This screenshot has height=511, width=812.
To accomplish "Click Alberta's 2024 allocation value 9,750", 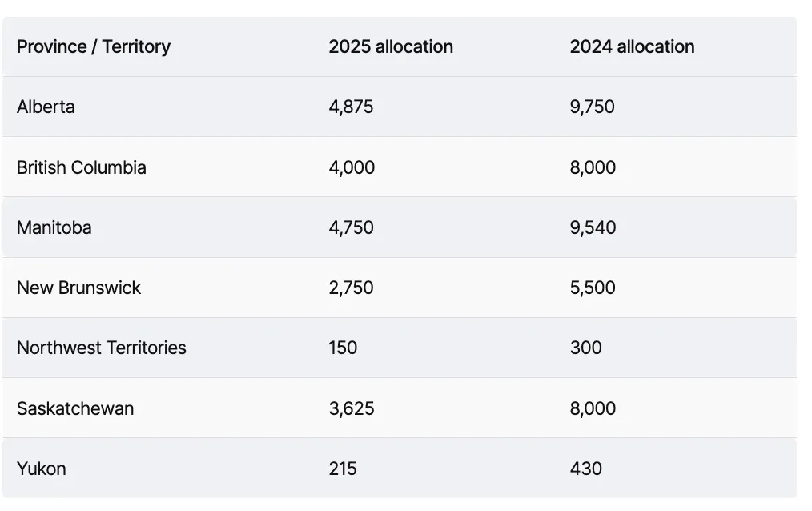I will [x=592, y=107].
